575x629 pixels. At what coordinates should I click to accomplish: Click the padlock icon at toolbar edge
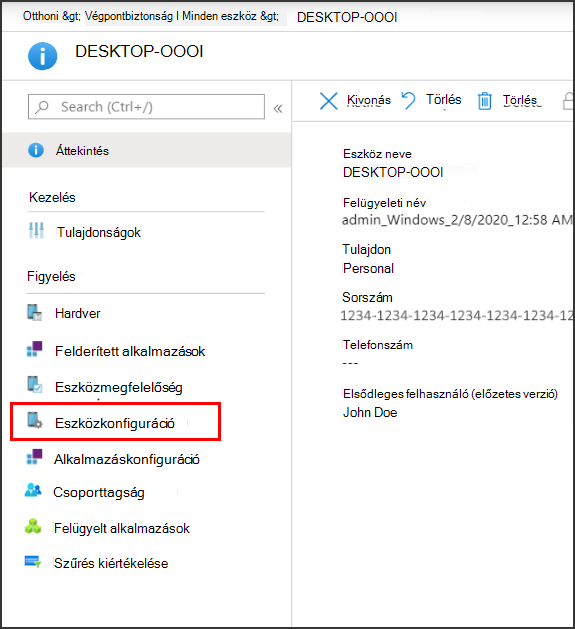pos(568,101)
